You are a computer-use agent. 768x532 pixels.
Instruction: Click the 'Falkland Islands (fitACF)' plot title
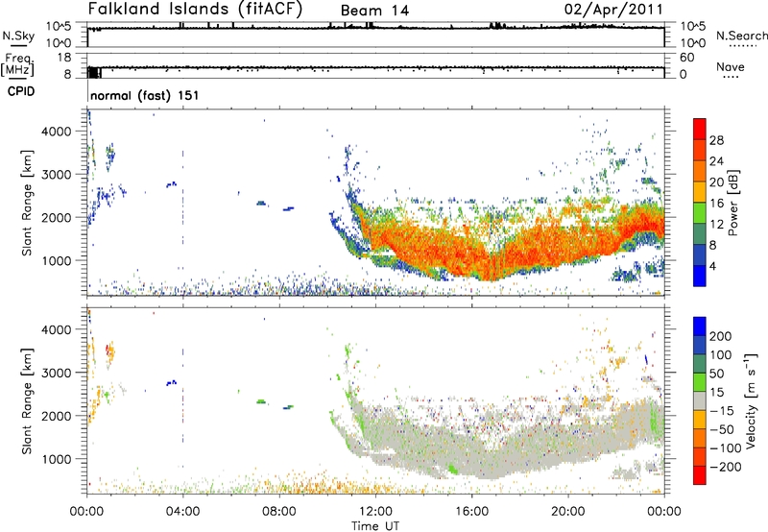[x=195, y=9]
